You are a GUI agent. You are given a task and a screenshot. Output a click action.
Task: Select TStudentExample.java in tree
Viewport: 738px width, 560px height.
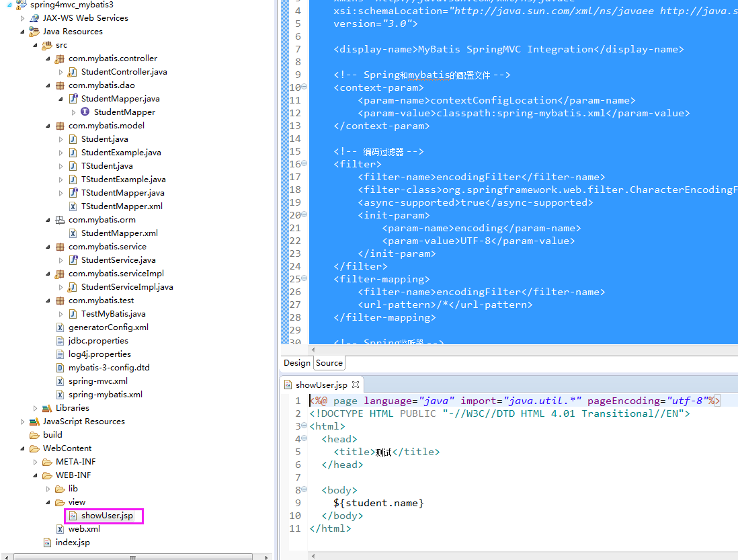tap(123, 179)
